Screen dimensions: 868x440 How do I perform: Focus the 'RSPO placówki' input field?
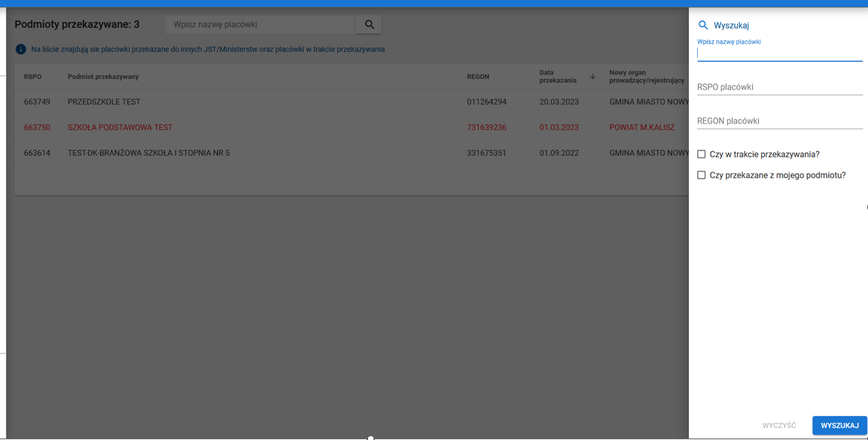tap(779, 87)
